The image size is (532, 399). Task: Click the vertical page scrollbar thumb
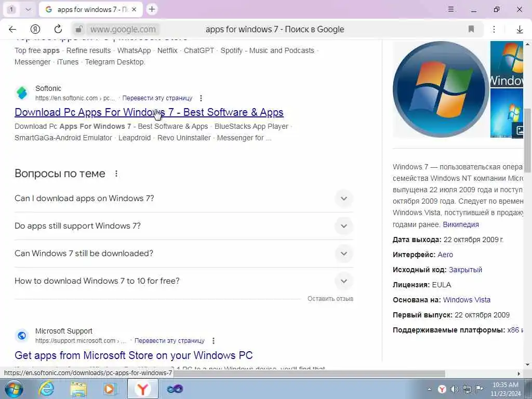[x=528, y=140]
